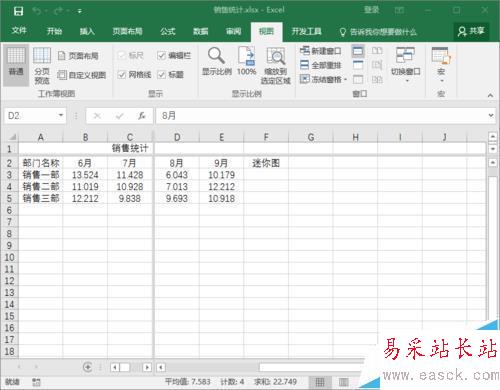Switch to Home (开始) tab

point(54,31)
